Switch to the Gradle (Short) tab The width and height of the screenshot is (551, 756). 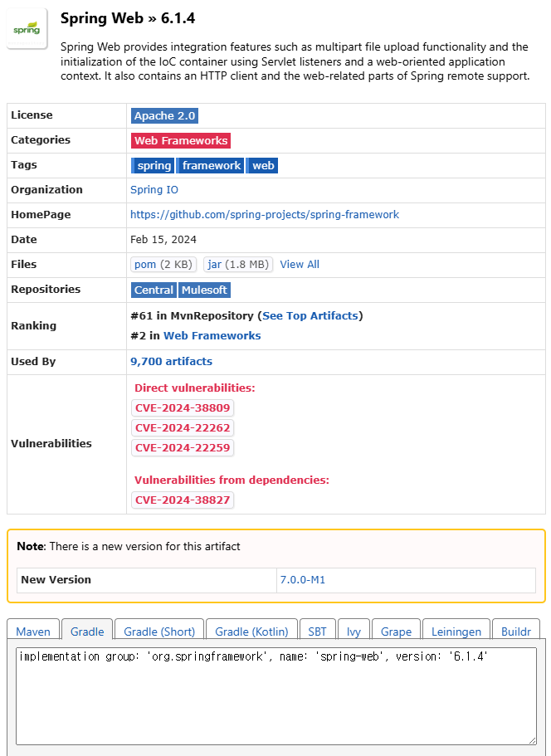pos(159,632)
